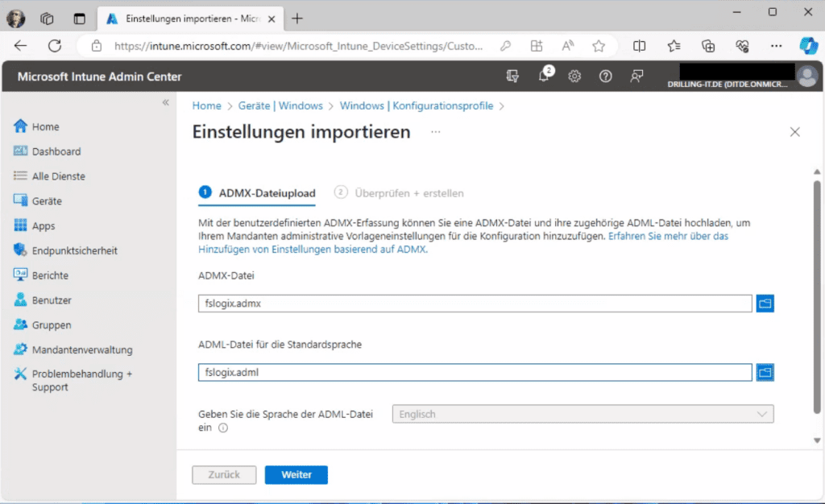
Task: Open help question mark icon
Action: (x=606, y=76)
